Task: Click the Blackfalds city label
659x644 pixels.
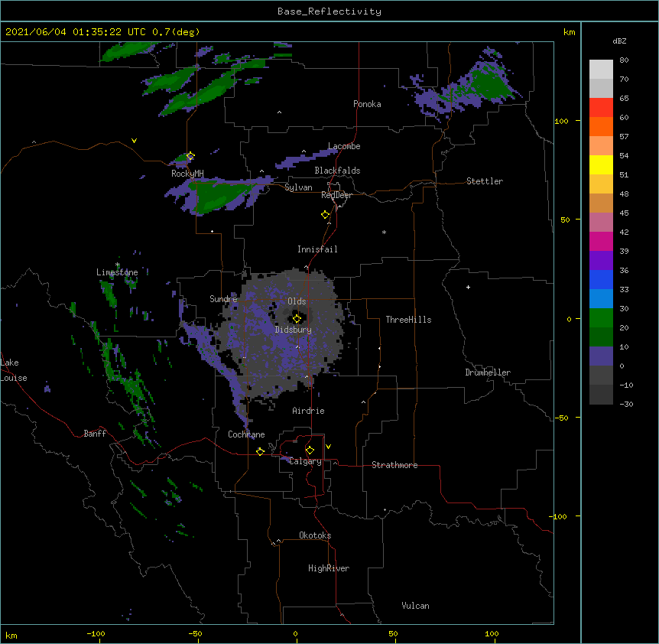Action: (x=337, y=171)
